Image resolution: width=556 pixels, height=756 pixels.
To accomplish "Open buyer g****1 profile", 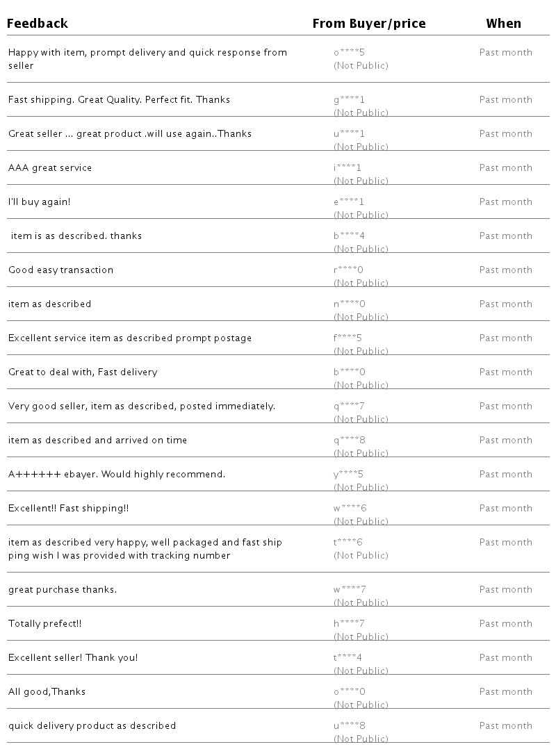I will coord(349,99).
